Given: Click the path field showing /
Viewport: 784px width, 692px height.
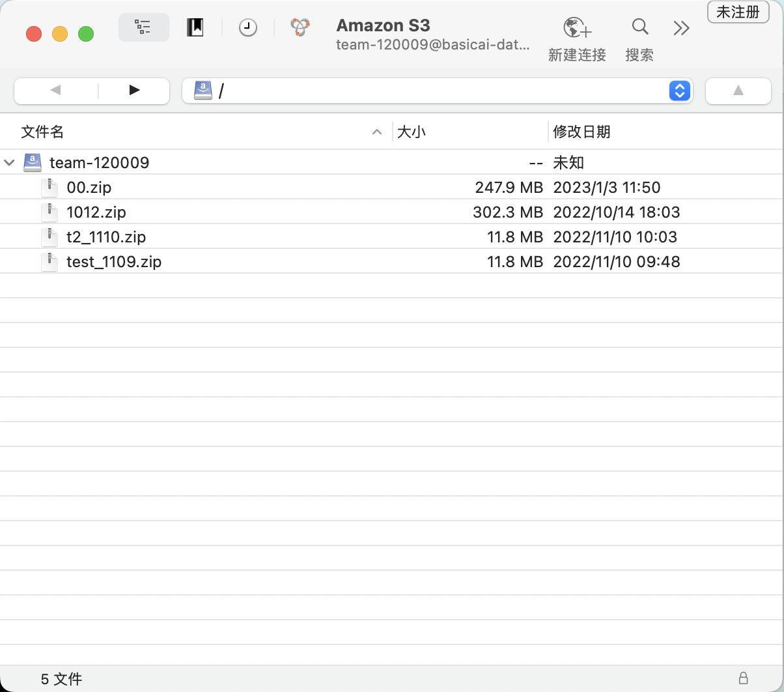Looking at the screenshot, I should point(437,91).
